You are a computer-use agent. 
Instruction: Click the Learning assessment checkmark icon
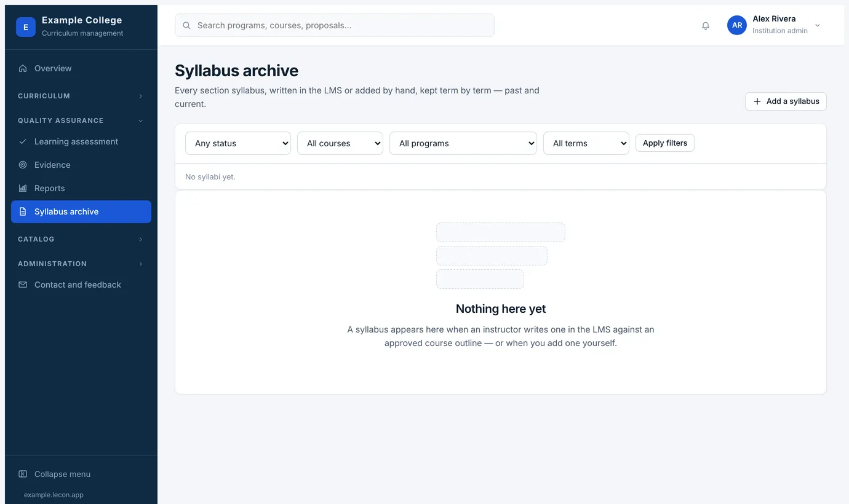pos(23,141)
